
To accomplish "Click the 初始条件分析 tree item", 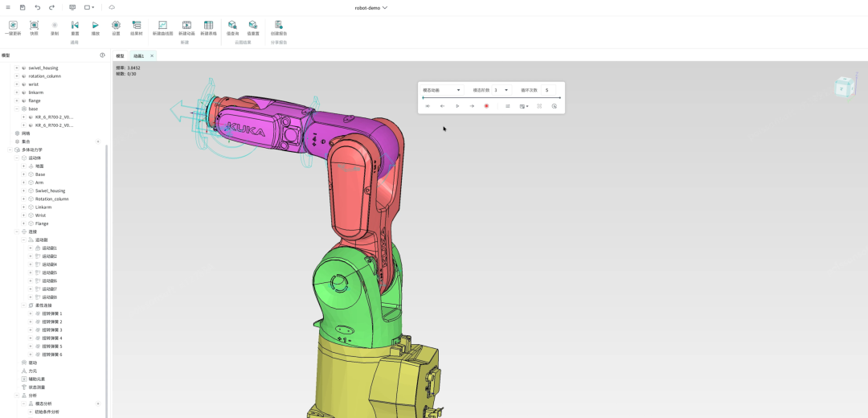I will [47, 412].
